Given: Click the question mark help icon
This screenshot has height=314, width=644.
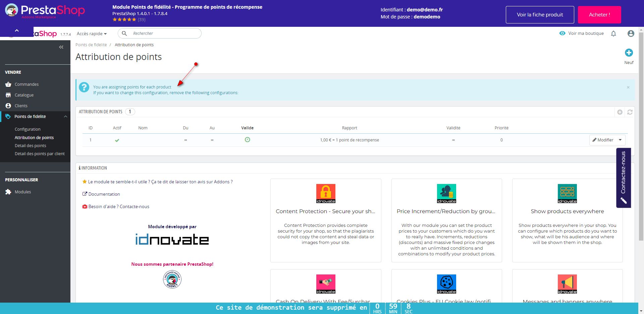Looking at the screenshot, I should click(x=84, y=87).
